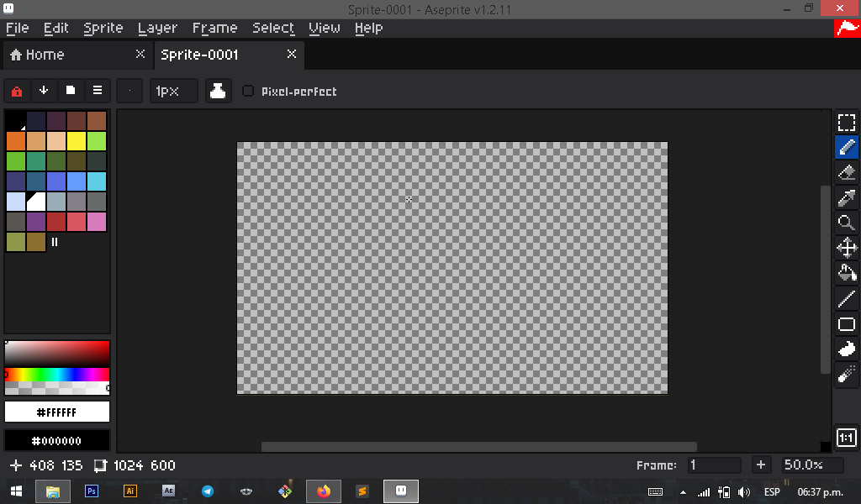Click the Frame number input field
Image resolution: width=861 pixels, height=504 pixels.
tap(713, 465)
